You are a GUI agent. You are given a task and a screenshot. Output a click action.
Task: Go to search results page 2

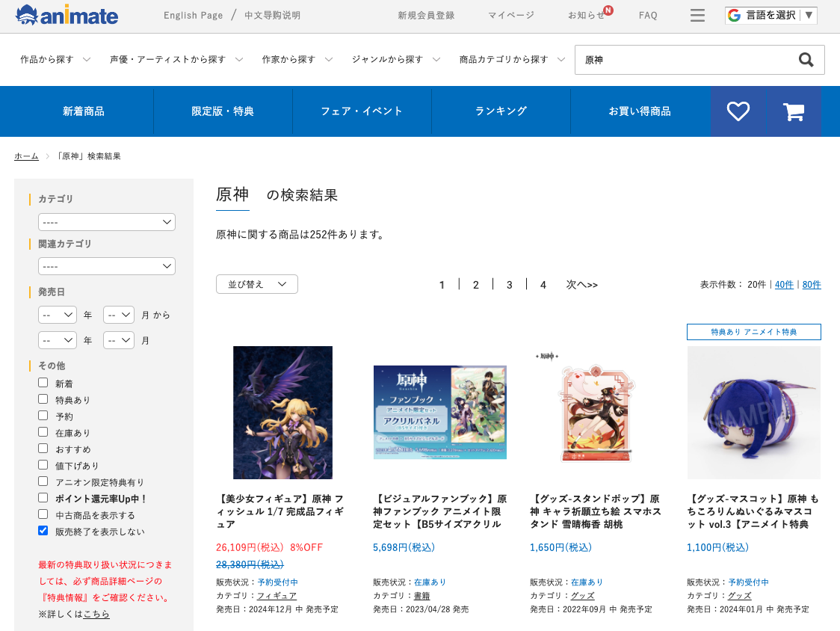click(475, 284)
